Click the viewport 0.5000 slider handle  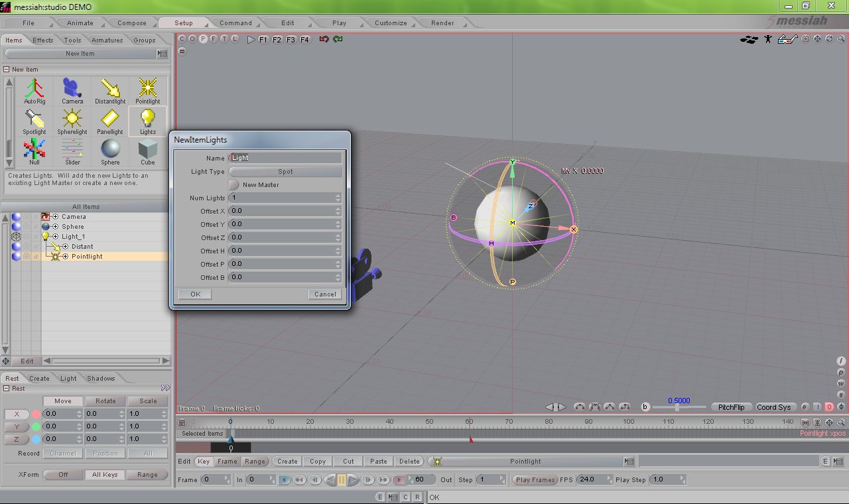[677, 407]
